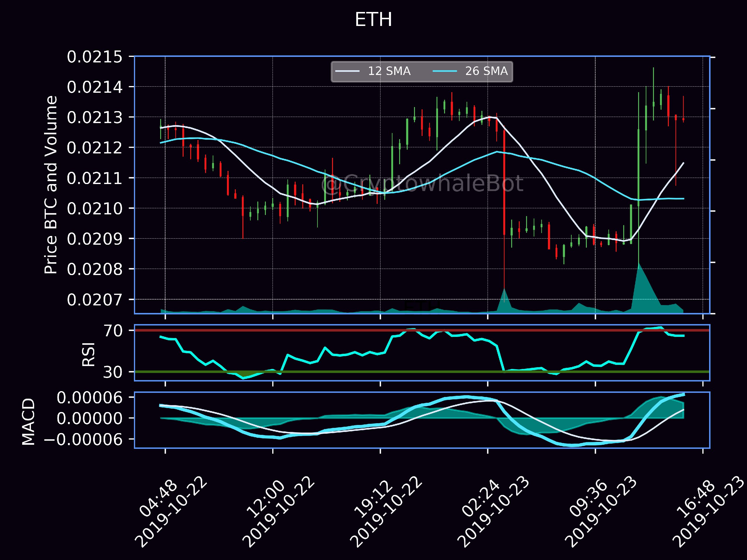Click the cyan 26 SMA line sample in legend
Image resolution: width=747 pixels, height=560 pixels.
tap(445, 71)
